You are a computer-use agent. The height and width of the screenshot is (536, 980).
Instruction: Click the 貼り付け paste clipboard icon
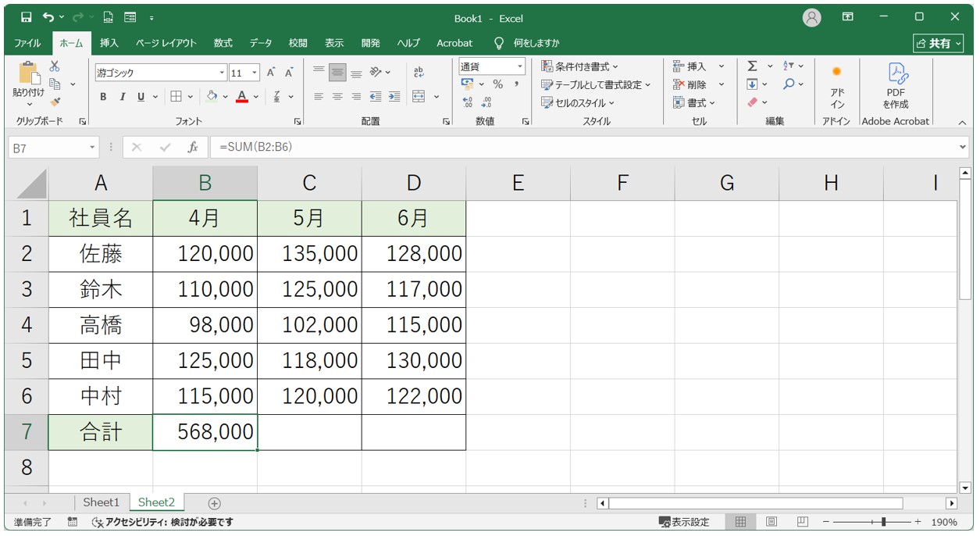[29, 74]
